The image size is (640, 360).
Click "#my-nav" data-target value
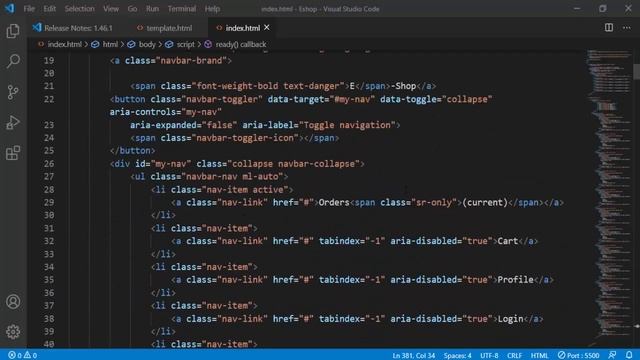pos(352,99)
